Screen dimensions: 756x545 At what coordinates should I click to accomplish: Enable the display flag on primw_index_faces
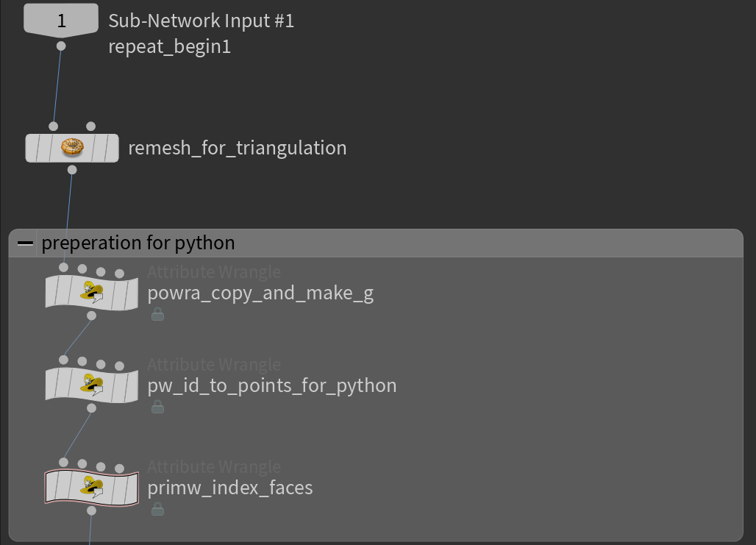pos(132,487)
